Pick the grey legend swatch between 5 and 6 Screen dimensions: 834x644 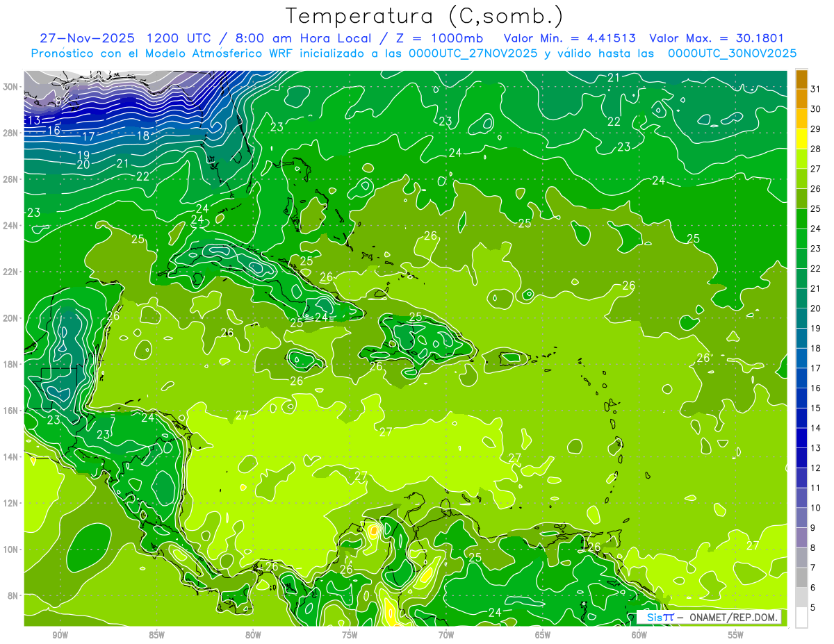point(801,597)
